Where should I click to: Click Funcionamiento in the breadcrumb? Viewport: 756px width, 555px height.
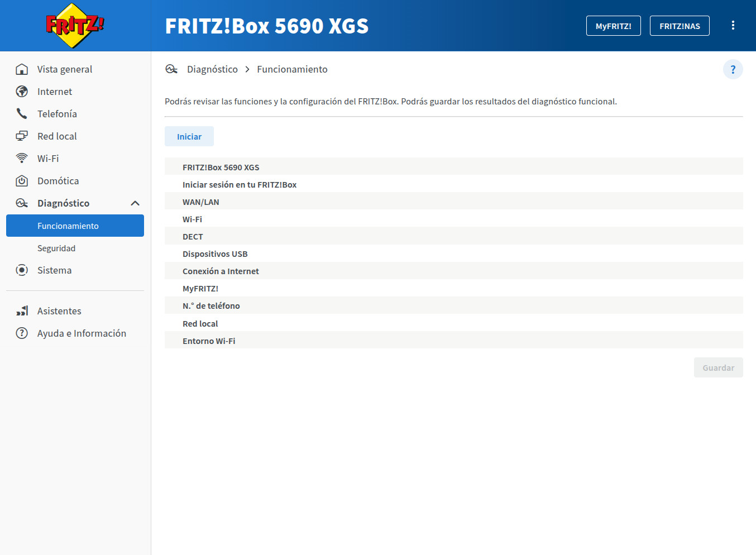coord(292,69)
